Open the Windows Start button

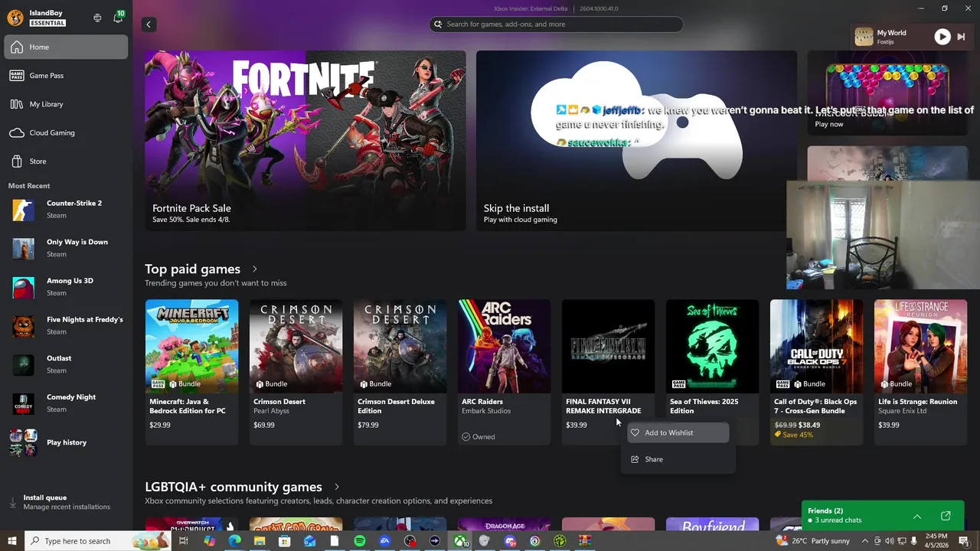point(11,541)
